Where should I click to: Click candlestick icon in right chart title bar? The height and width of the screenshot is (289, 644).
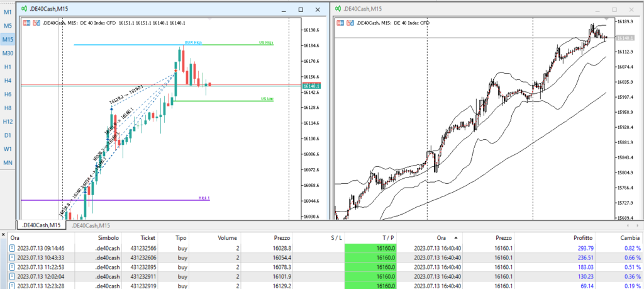(x=338, y=9)
